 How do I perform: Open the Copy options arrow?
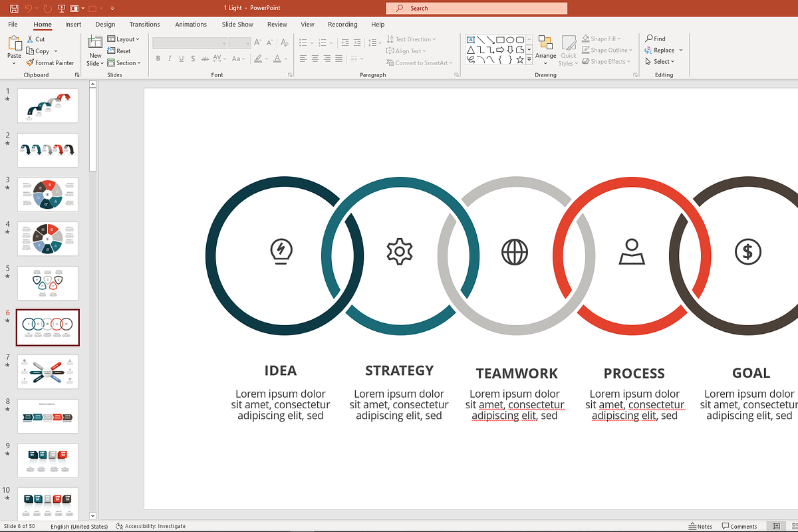(x=56, y=51)
